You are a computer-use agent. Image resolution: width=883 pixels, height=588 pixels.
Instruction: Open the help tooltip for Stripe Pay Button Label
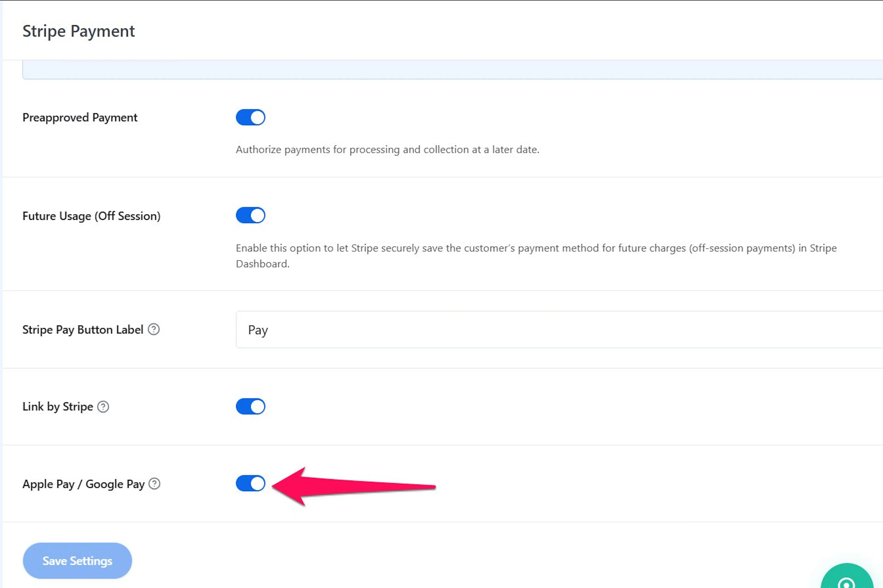click(x=154, y=329)
